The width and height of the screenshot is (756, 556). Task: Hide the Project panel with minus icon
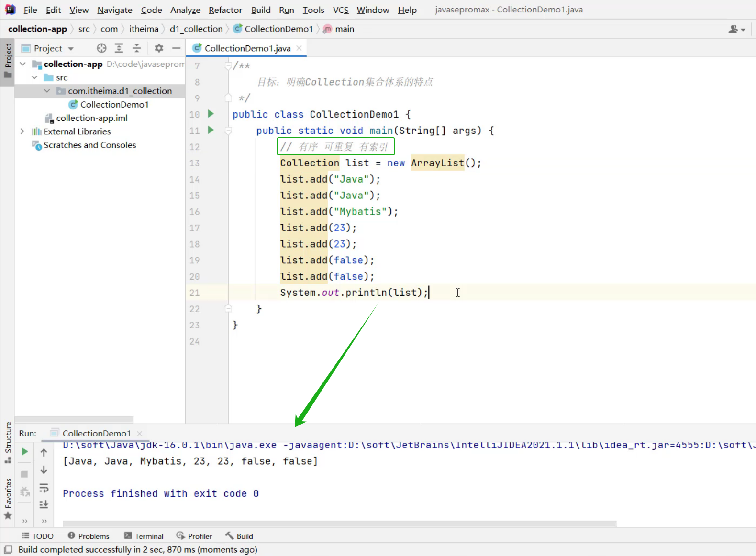176,48
